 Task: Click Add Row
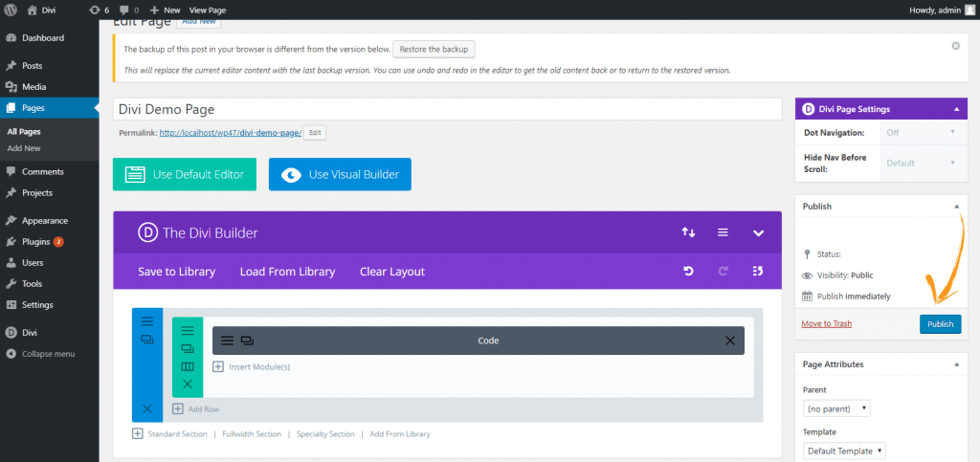pos(195,409)
